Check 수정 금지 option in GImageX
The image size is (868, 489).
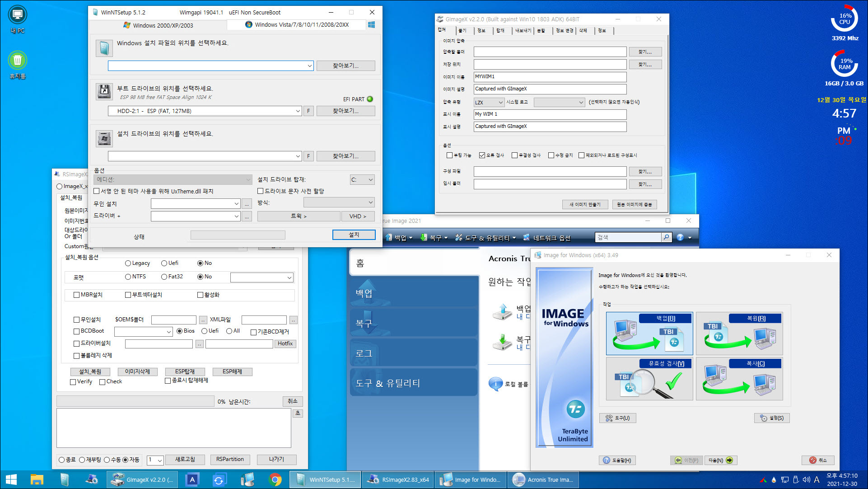click(x=551, y=155)
